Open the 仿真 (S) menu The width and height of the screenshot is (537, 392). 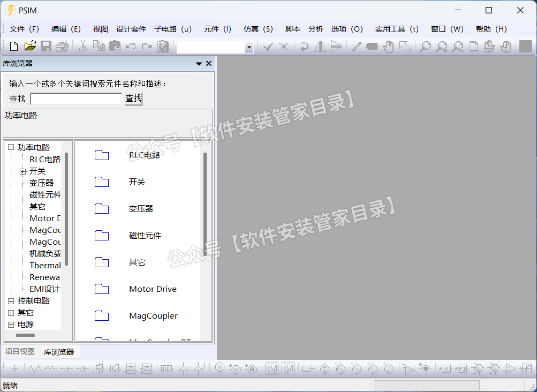click(258, 29)
